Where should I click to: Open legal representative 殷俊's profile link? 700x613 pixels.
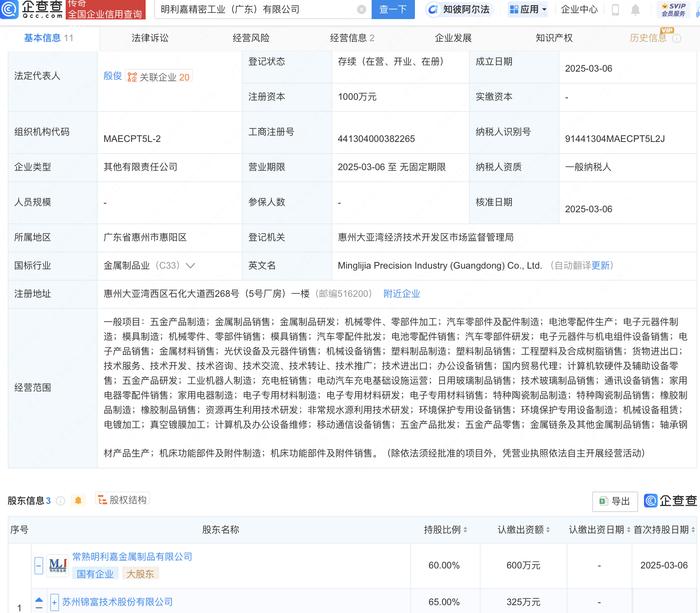click(x=112, y=76)
